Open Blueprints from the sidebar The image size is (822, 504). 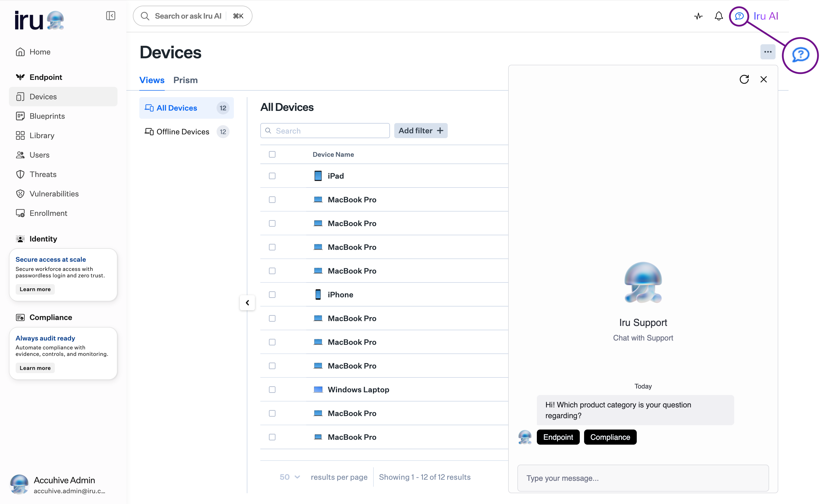tap(47, 116)
